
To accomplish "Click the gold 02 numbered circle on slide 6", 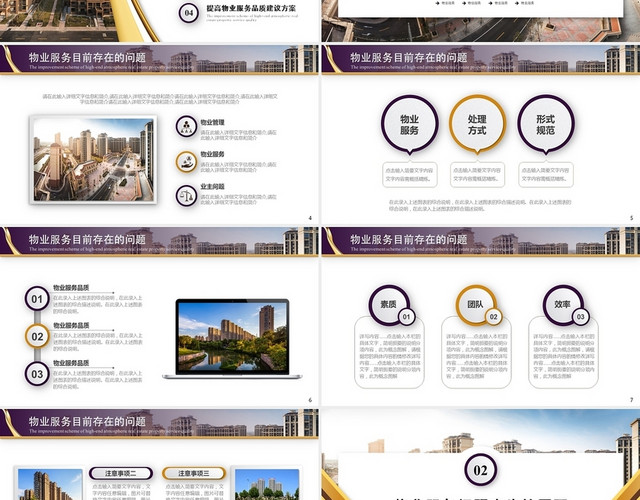I will pos(37,336).
